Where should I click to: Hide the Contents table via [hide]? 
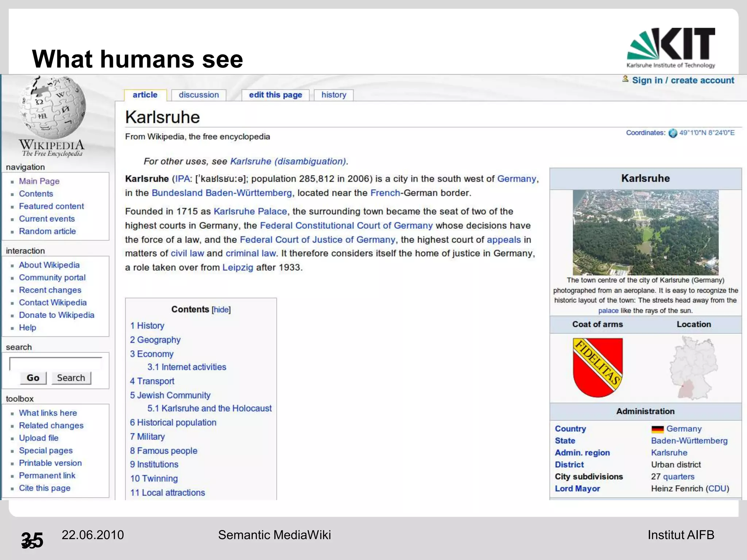pos(221,310)
